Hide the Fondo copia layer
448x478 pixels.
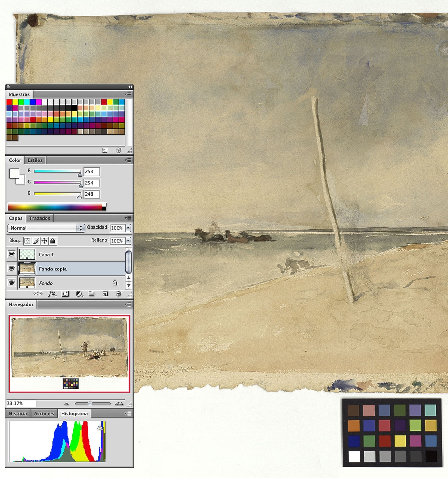(12, 268)
